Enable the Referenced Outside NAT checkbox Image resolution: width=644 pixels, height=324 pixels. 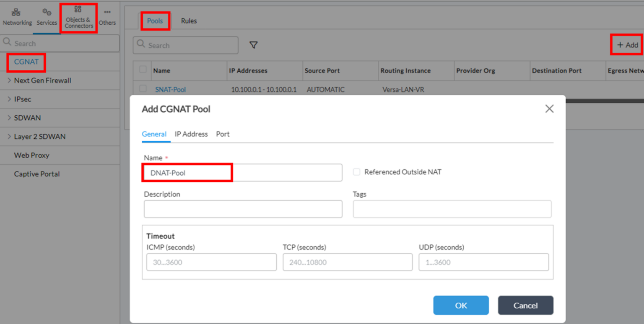(x=356, y=172)
